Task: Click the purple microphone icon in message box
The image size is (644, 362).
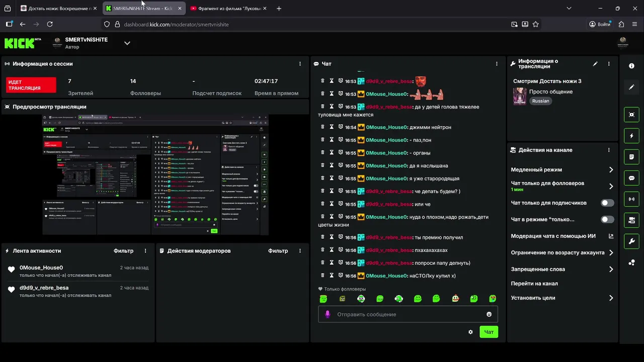Action: [x=328, y=314]
